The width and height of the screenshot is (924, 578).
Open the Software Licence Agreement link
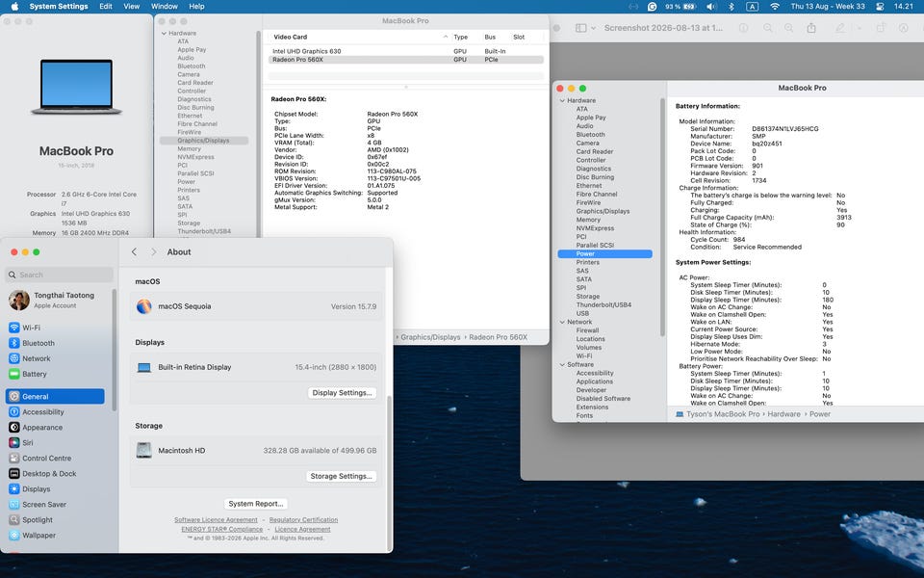[216, 519]
